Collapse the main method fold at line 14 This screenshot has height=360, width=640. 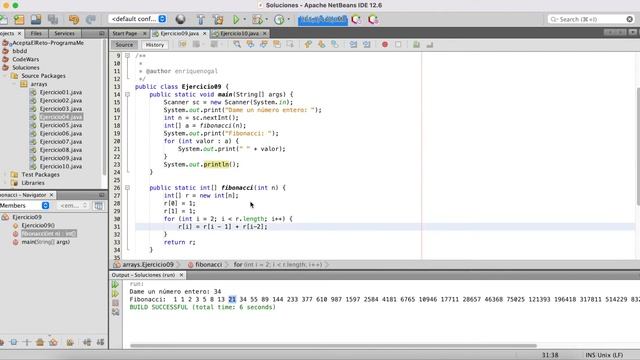pos(127,94)
